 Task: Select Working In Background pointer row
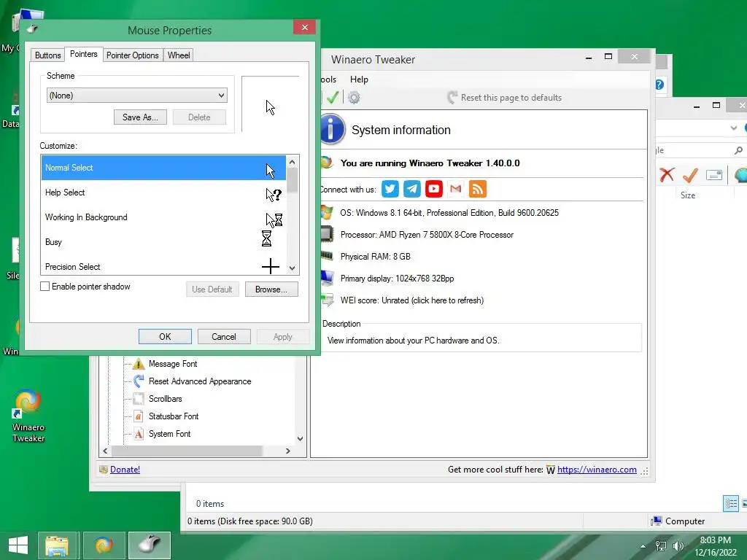click(x=163, y=217)
